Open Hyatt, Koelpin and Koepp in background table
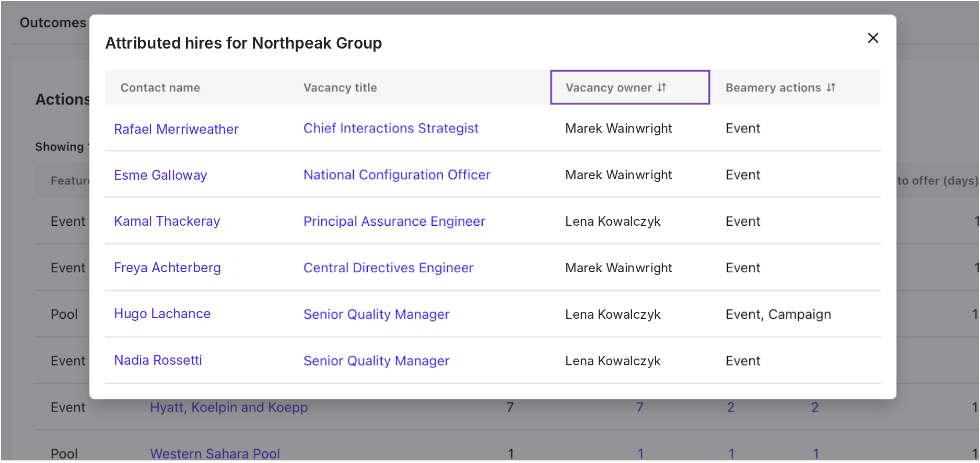The height and width of the screenshot is (463, 980). point(229,407)
